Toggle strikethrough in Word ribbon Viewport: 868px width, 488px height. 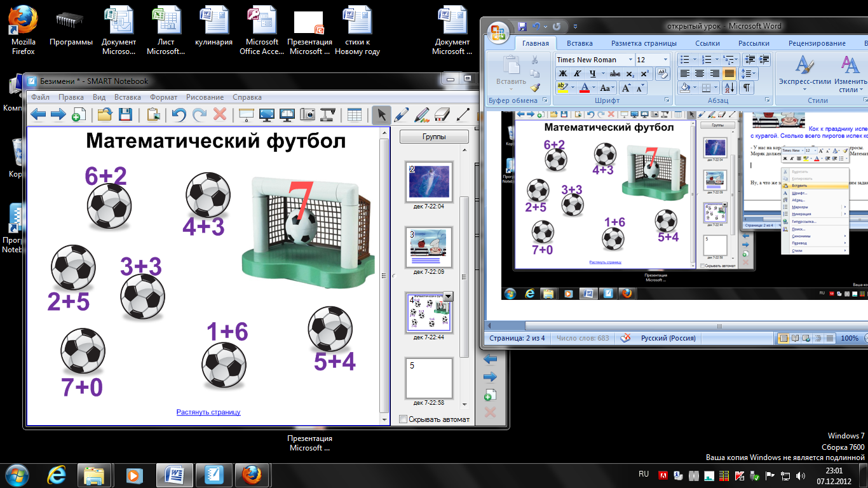[x=614, y=74]
